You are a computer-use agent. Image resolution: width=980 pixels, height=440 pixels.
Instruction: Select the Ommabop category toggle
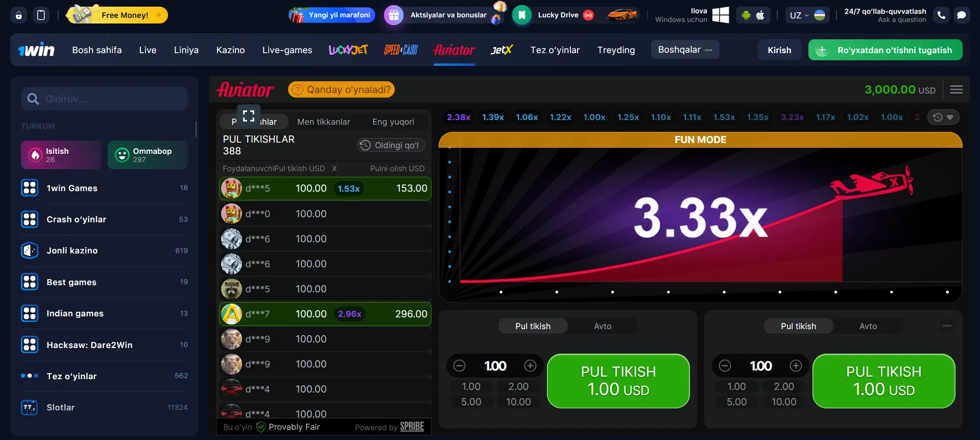(148, 155)
